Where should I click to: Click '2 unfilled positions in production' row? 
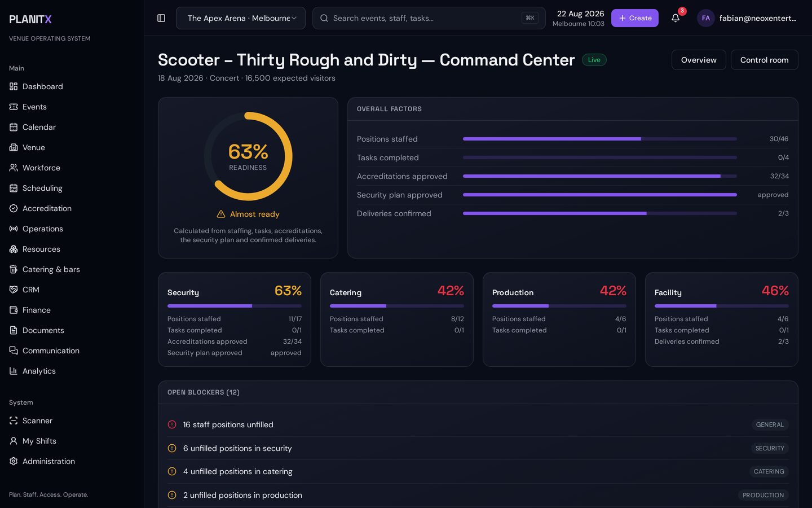(478, 495)
